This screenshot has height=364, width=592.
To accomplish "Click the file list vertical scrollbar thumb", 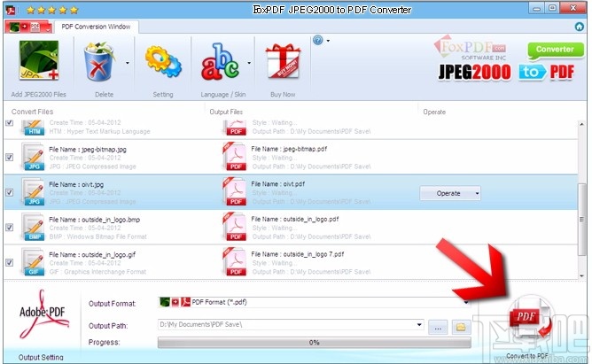I will point(581,220).
